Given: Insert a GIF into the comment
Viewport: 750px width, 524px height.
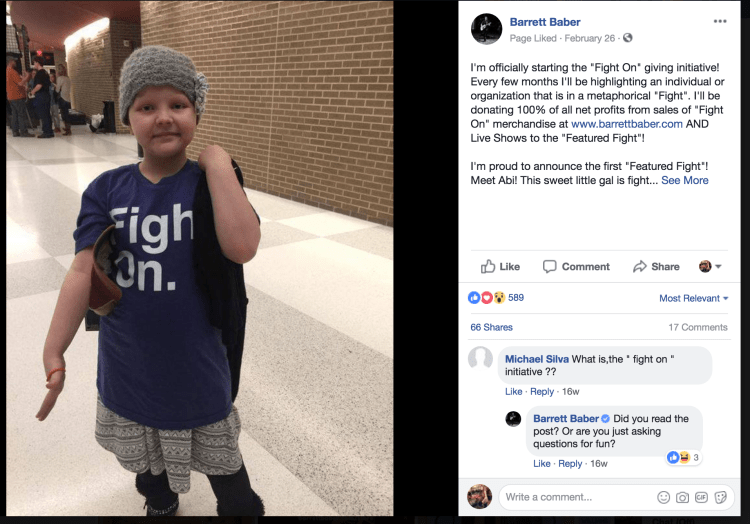Looking at the screenshot, I should [x=701, y=497].
